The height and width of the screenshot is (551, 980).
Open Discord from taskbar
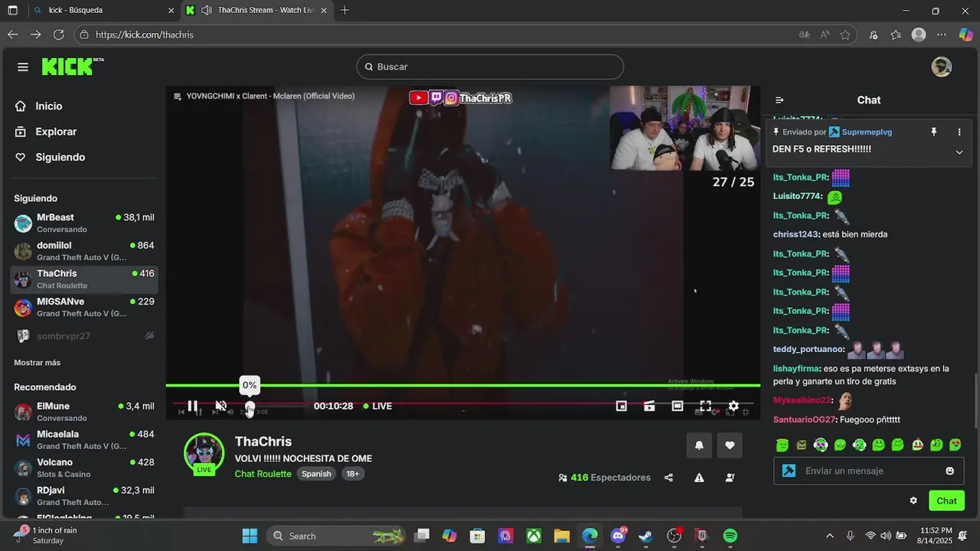tap(618, 536)
